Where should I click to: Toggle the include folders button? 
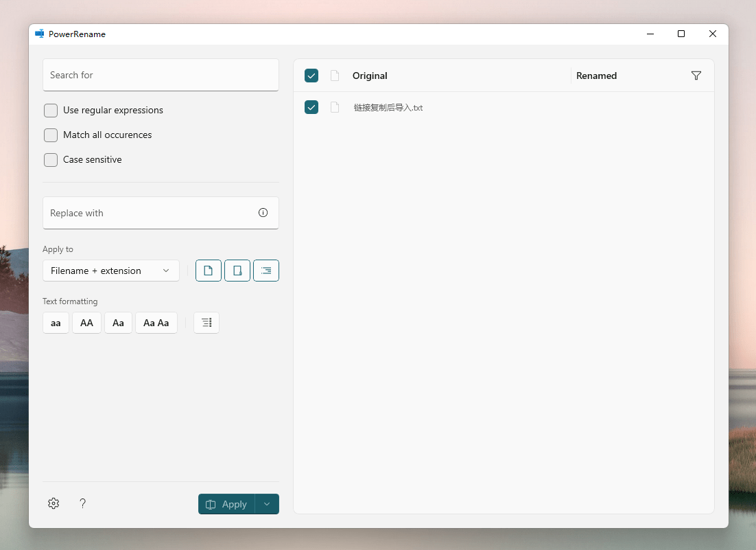coord(237,271)
